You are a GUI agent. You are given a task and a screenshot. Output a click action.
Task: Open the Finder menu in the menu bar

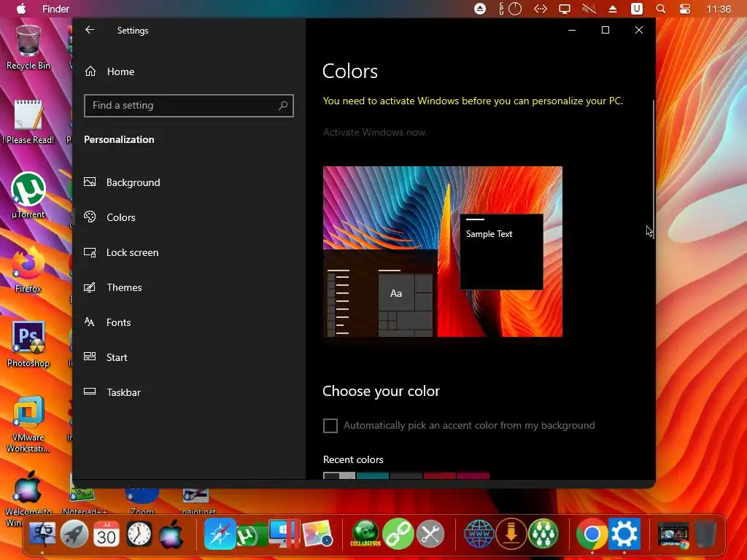[55, 9]
